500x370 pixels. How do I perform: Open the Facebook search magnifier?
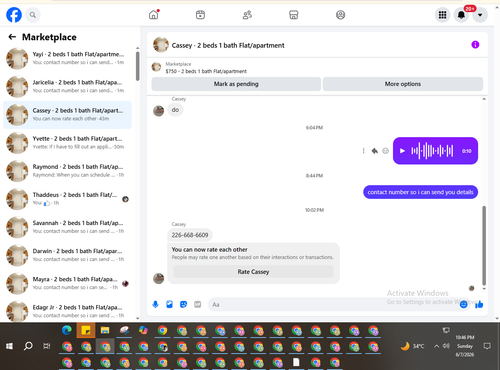tap(33, 15)
